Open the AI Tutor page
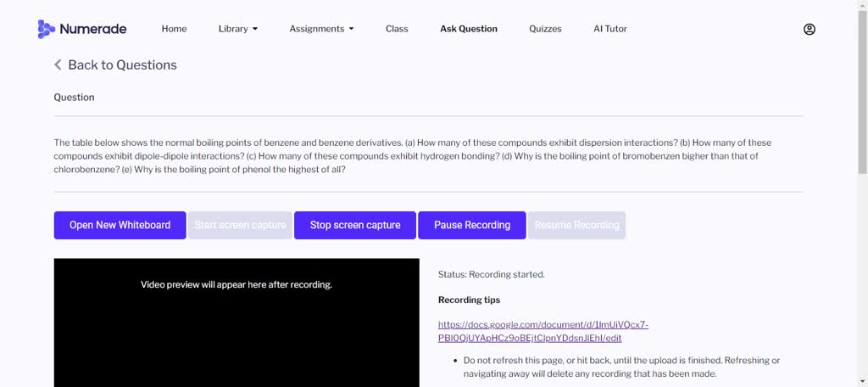This screenshot has height=387, width=868. (609, 29)
